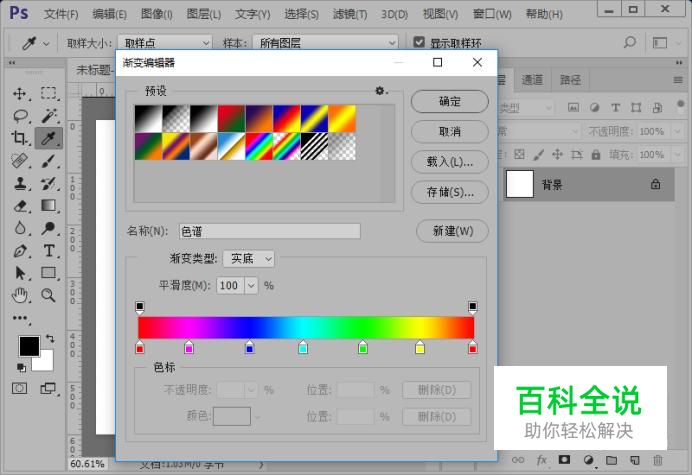Select the Brush tool
692x475 pixels.
[x=49, y=161]
